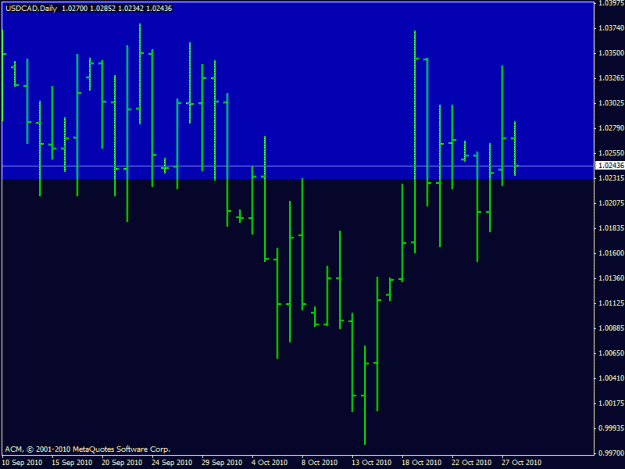
Task: Click the tall price bar at 18 Oct
Action: 415,142
